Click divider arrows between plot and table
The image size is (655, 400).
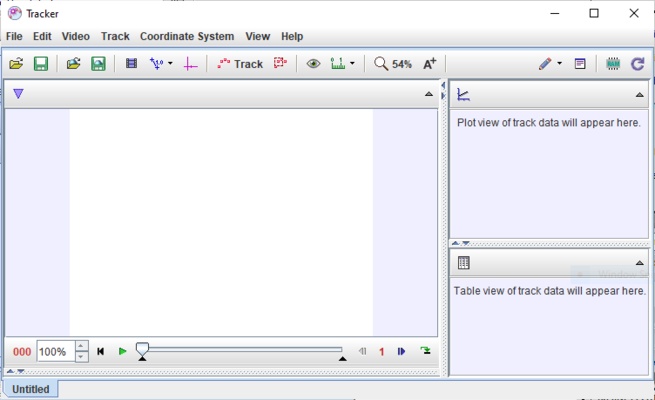pyautogui.click(x=461, y=243)
